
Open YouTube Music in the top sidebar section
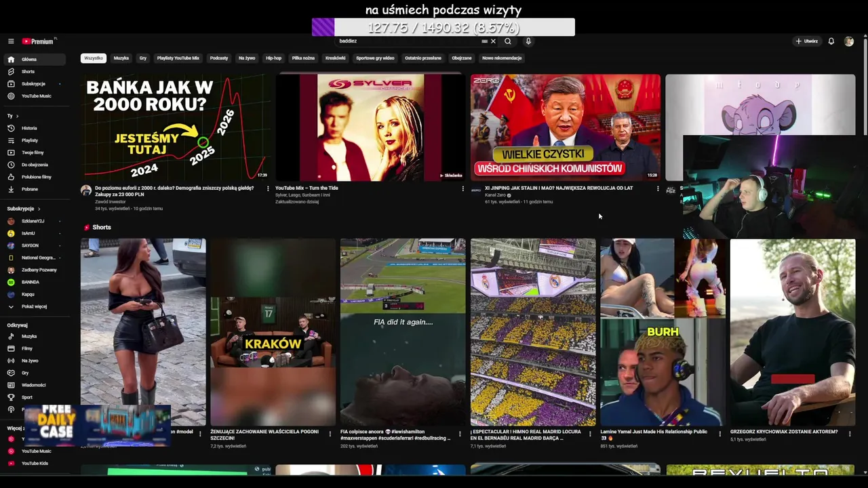[36, 96]
